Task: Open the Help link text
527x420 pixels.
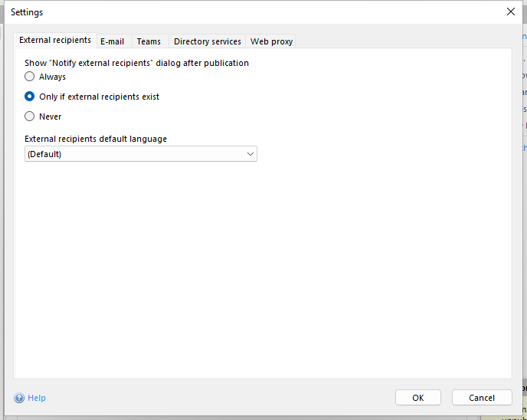Action: [37, 398]
